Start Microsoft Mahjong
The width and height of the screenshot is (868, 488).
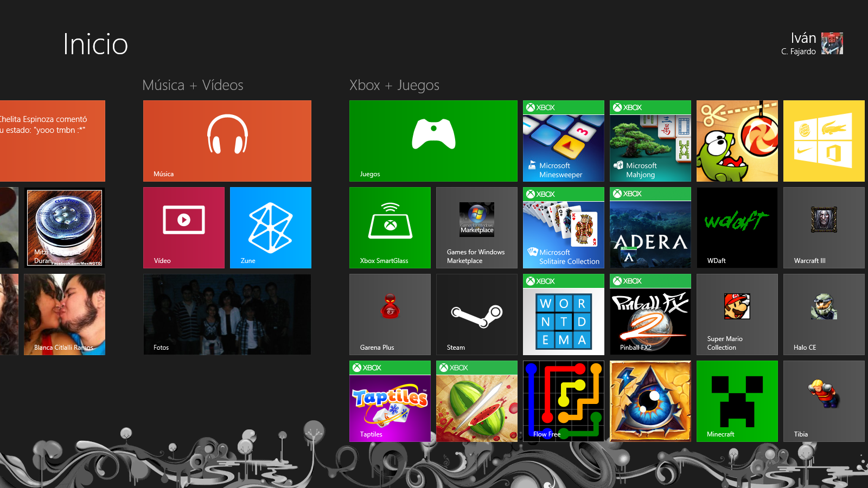[x=650, y=141]
